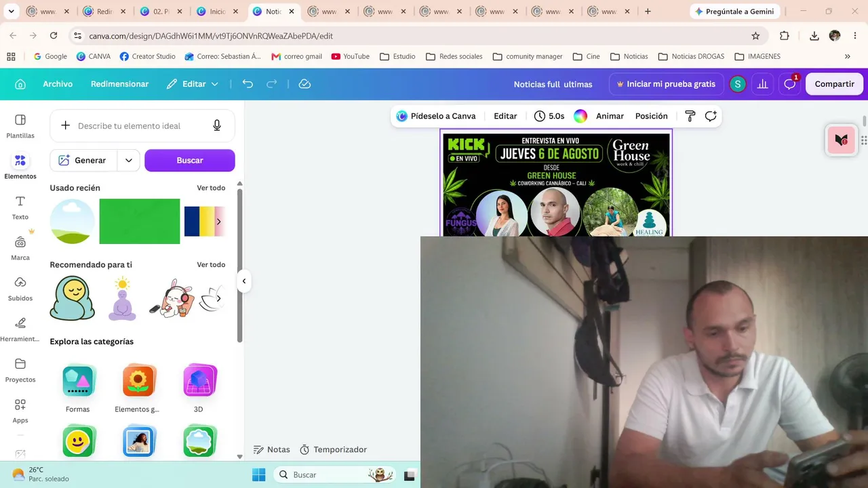868x488 pixels.
Task: Open the pink Canva assistant button
Action: (x=842, y=140)
